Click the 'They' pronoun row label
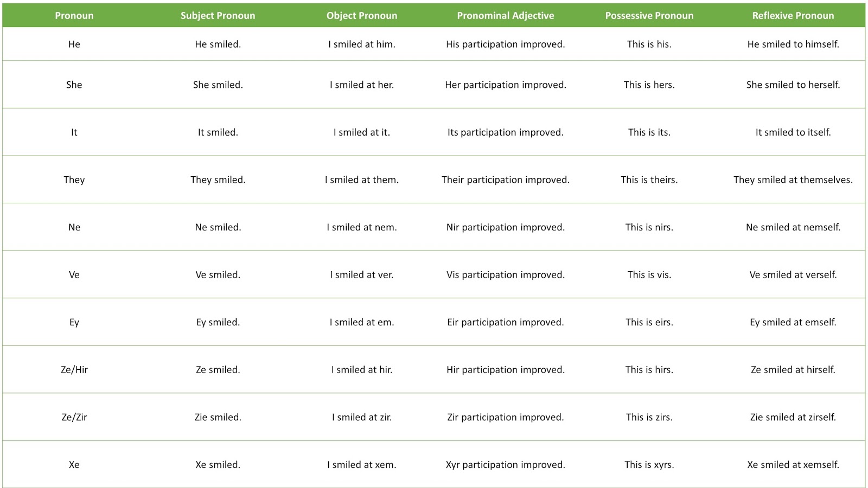The height and width of the screenshot is (488, 868). click(74, 180)
